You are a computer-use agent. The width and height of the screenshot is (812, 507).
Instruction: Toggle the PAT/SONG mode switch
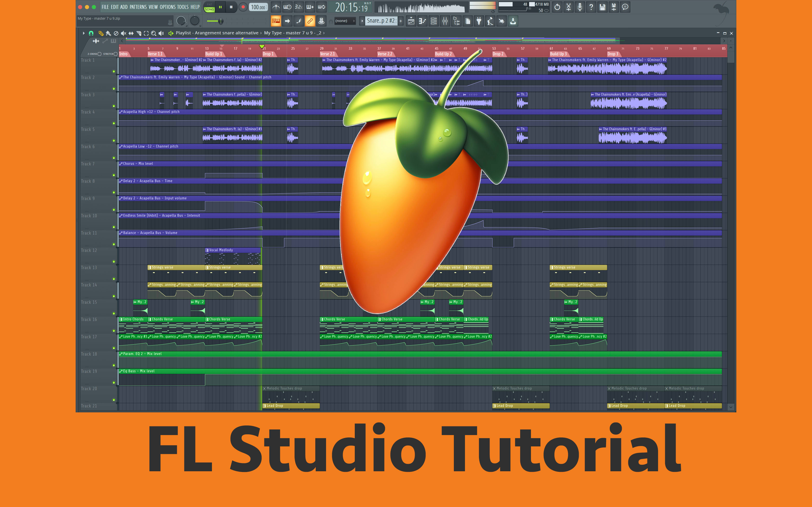coord(209,7)
